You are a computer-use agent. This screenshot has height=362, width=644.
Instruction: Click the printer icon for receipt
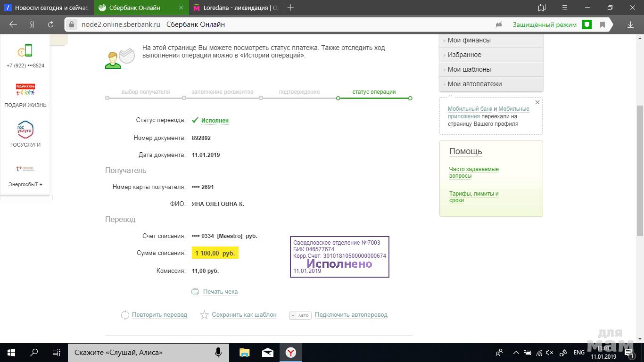coord(195,292)
